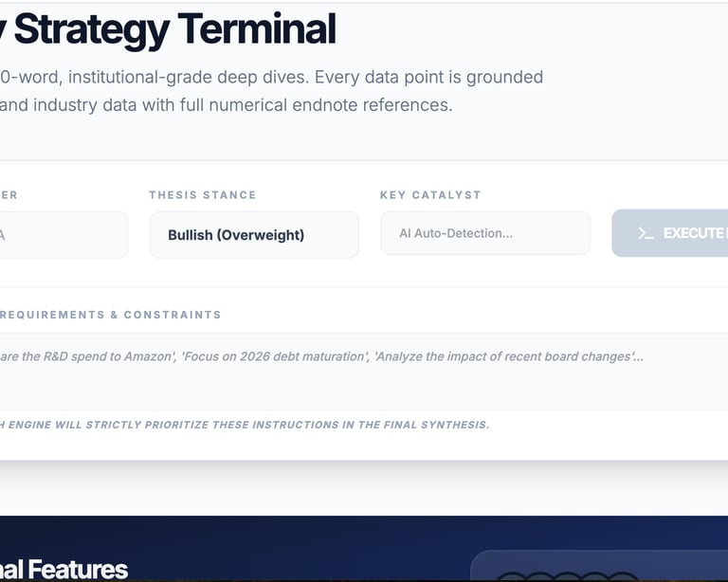Select the Bullish (Overweight) stance value

236,235
